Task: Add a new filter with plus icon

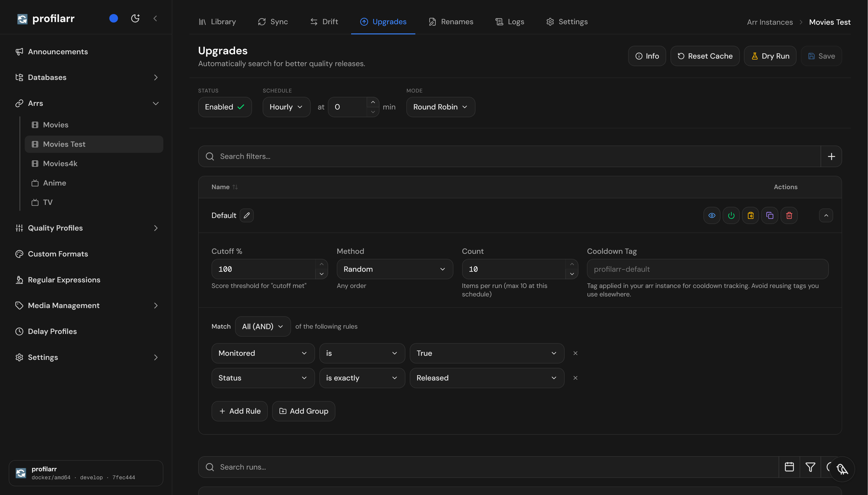Action: click(831, 156)
